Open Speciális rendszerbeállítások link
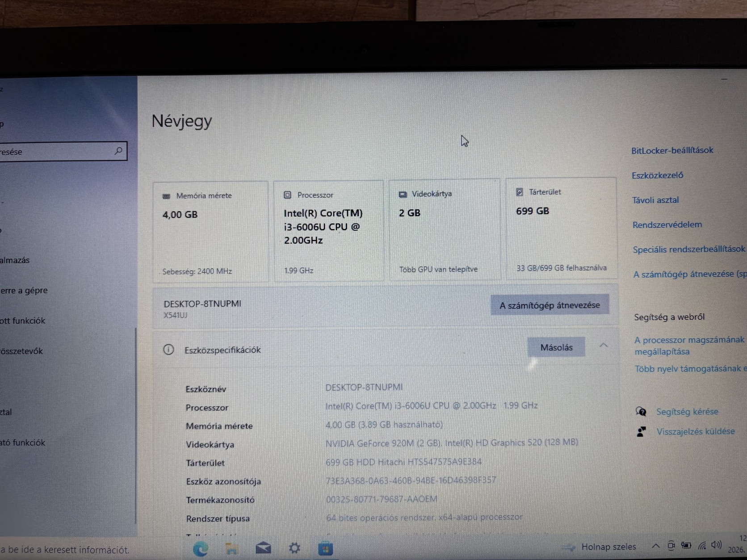Image resolution: width=747 pixels, height=560 pixels. (x=689, y=249)
